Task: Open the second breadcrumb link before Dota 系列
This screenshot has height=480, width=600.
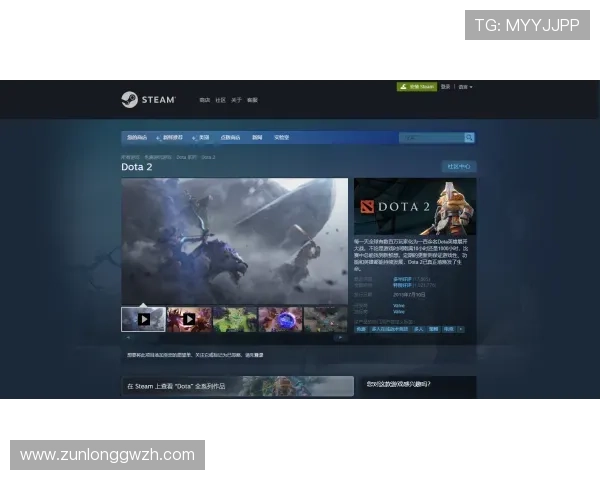Action: [x=158, y=157]
